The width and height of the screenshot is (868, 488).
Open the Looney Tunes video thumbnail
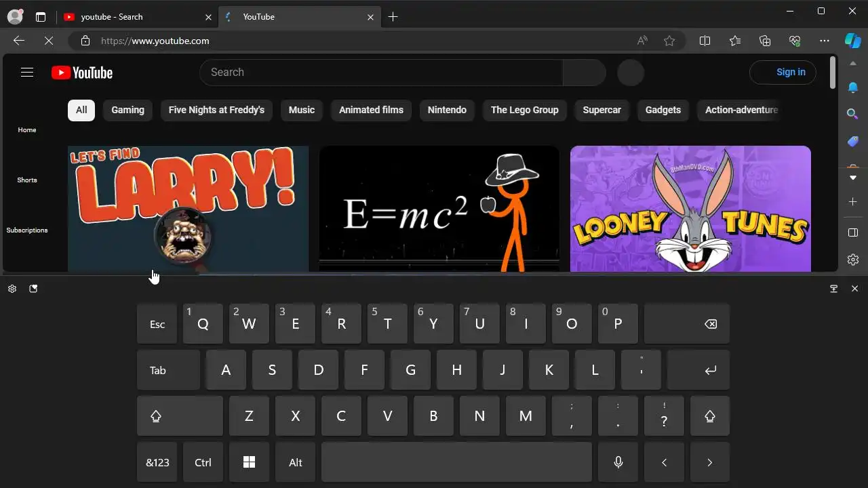(x=690, y=209)
